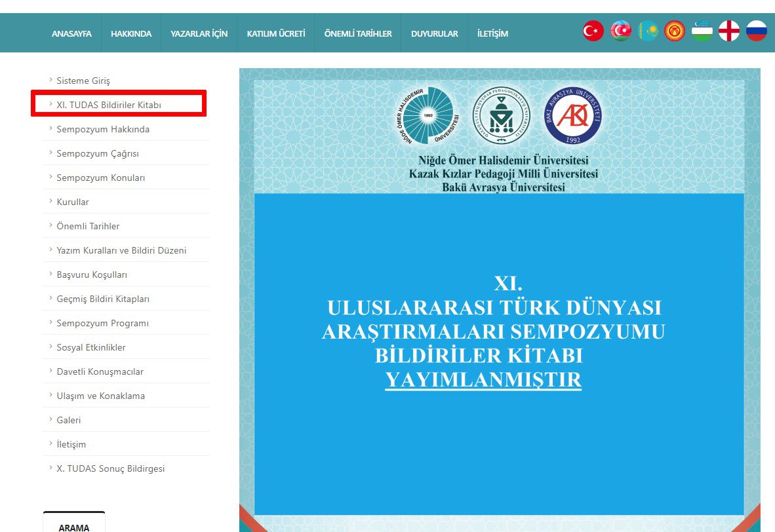
Task: Go to Sempozyum Programı from the sidebar
Action: point(104,322)
